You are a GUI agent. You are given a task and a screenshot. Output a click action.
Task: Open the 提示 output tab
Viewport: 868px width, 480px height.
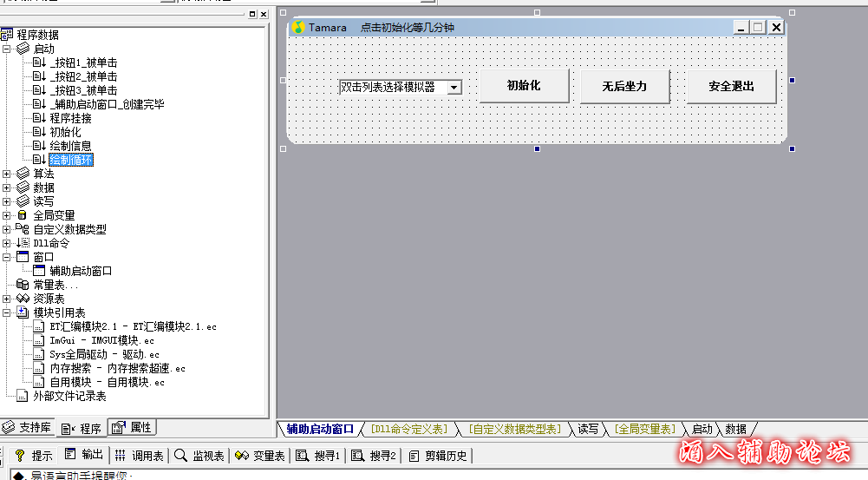click(x=34, y=456)
